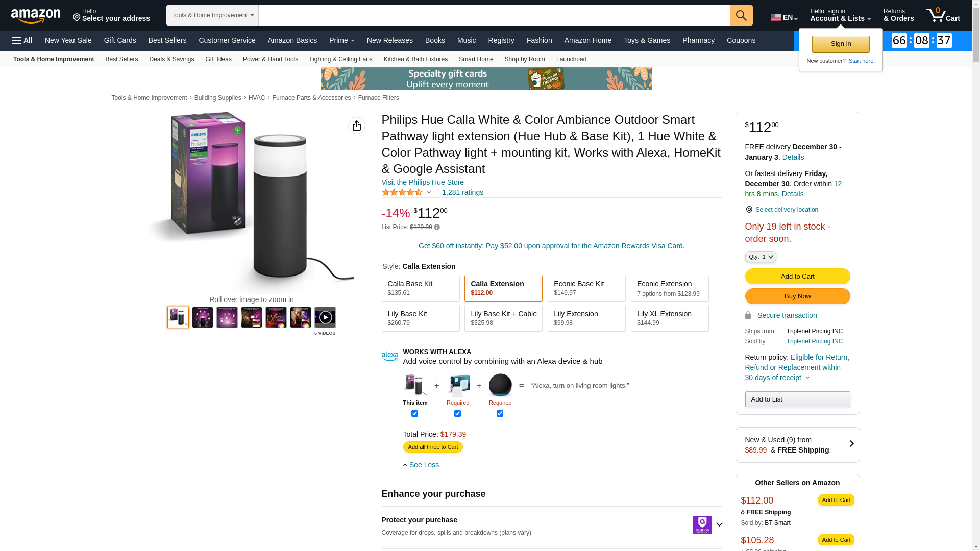Visit the Philips Hue Store link
Viewport: 980px width, 551px height.
[x=423, y=182]
